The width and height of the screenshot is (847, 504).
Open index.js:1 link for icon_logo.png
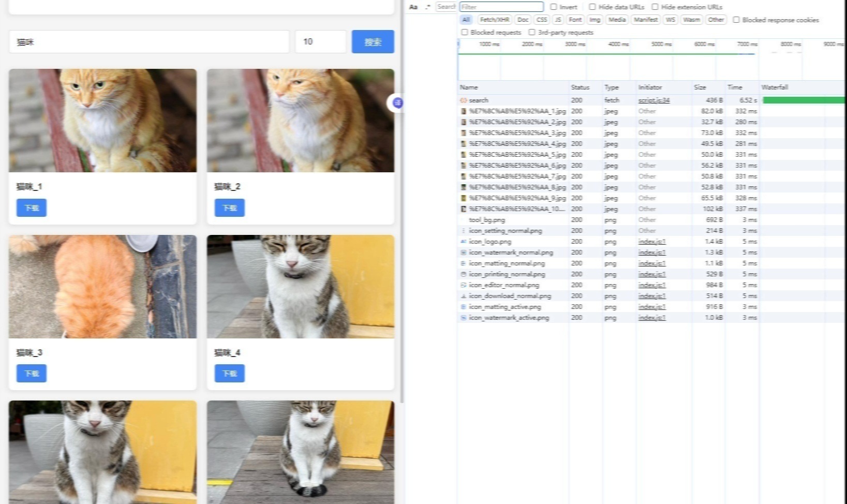click(x=652, y=242)
